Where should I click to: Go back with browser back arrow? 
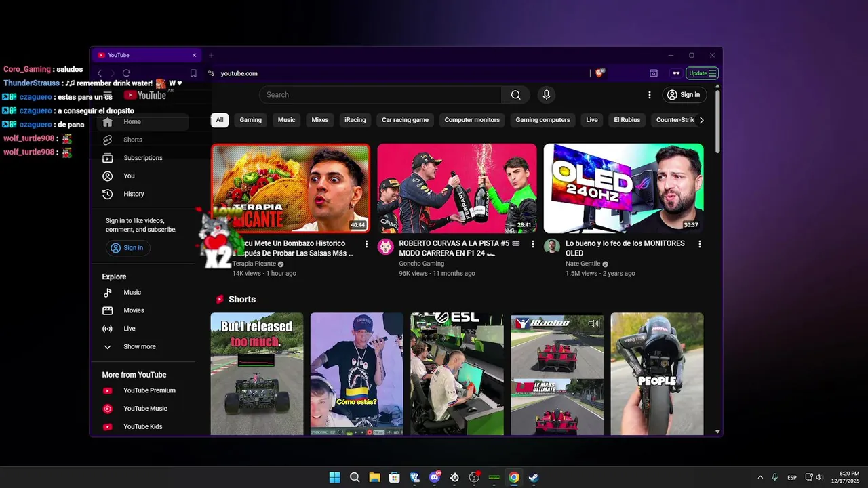[100, 73]
